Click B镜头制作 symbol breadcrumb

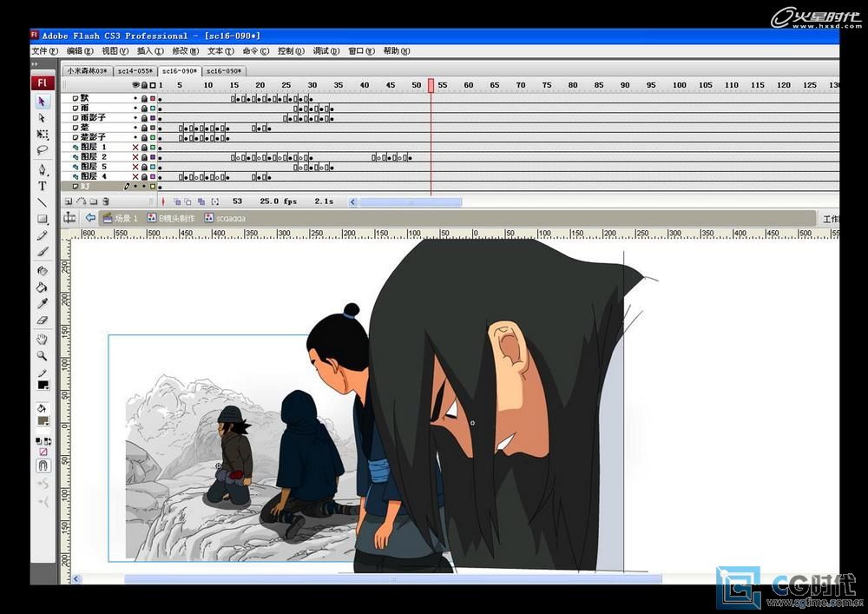170,218
